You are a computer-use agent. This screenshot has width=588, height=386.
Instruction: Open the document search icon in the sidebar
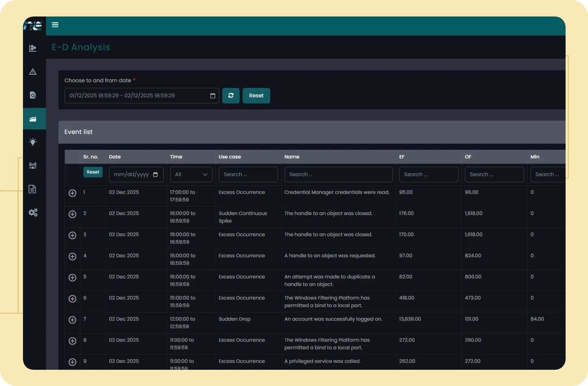(x=33, y=95)
